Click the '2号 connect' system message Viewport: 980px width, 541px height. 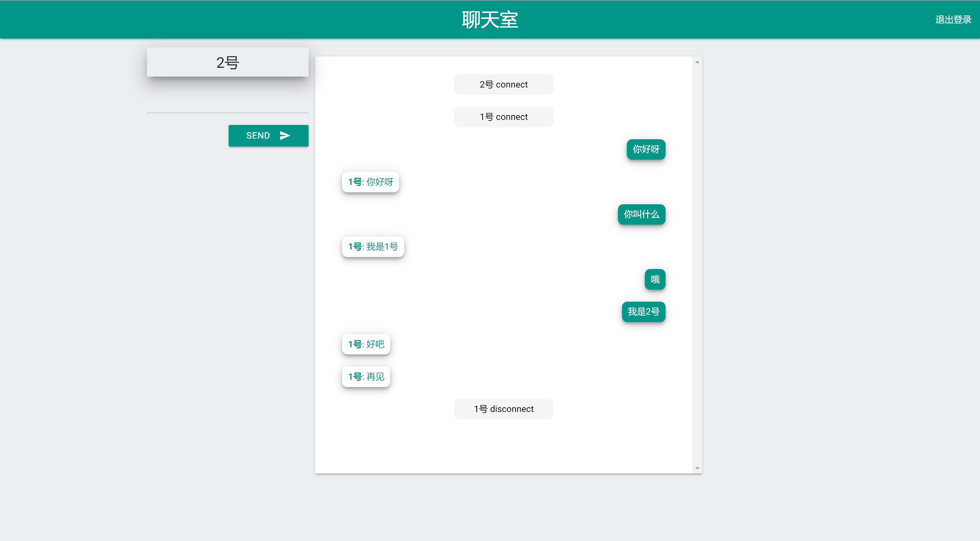tap(503, 84)
